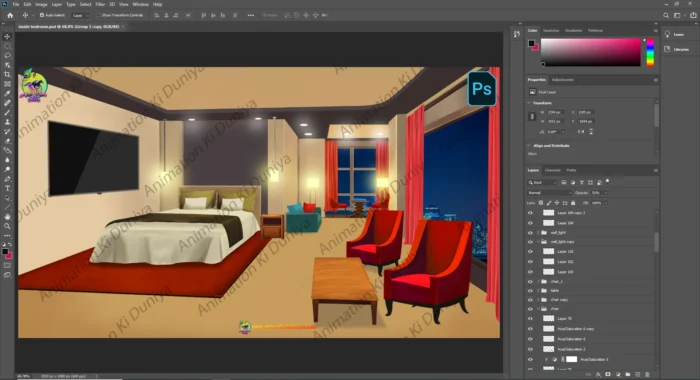Click the Lock all padlock icon

pyautogui.click(x=573, y=203)
